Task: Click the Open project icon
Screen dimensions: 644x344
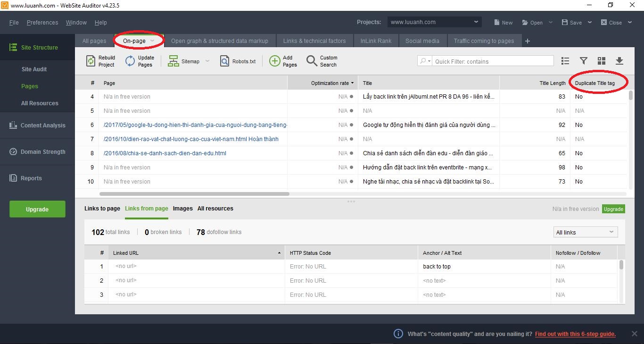Action: coord(525,22)
